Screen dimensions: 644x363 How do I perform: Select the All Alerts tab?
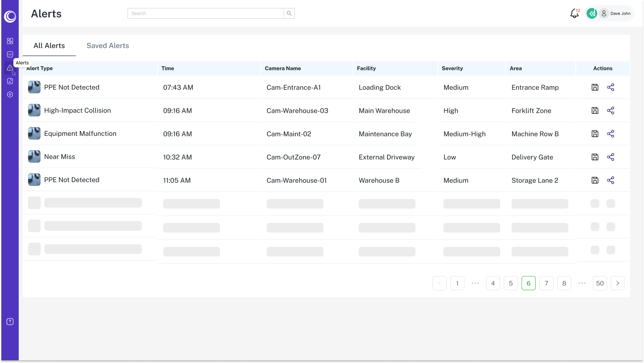49,46
